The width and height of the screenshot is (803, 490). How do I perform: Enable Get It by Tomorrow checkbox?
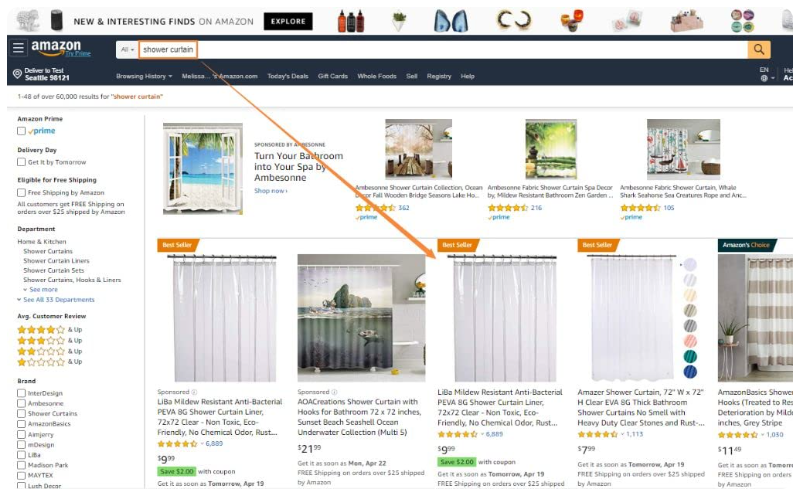point(22,162)
